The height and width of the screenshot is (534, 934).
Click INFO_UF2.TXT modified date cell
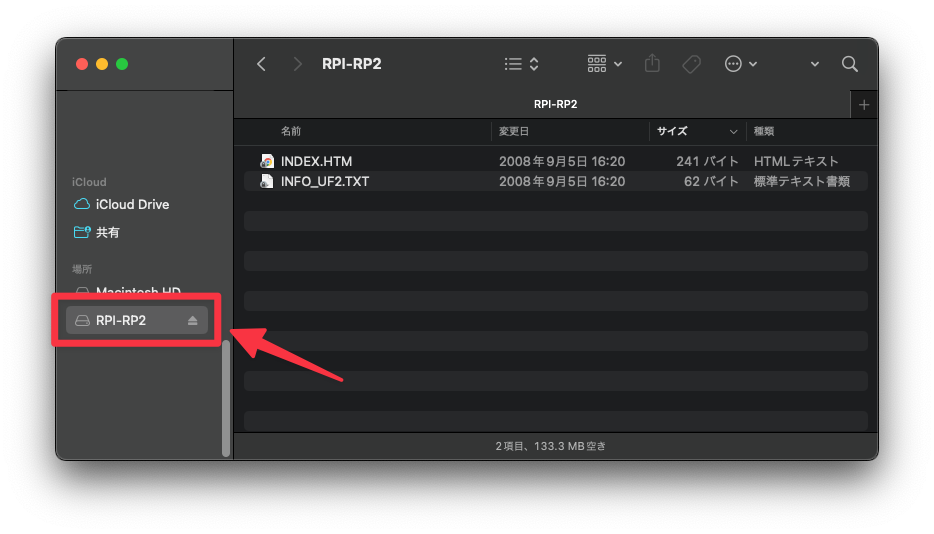pyautogui.click(x=562, y=182)
